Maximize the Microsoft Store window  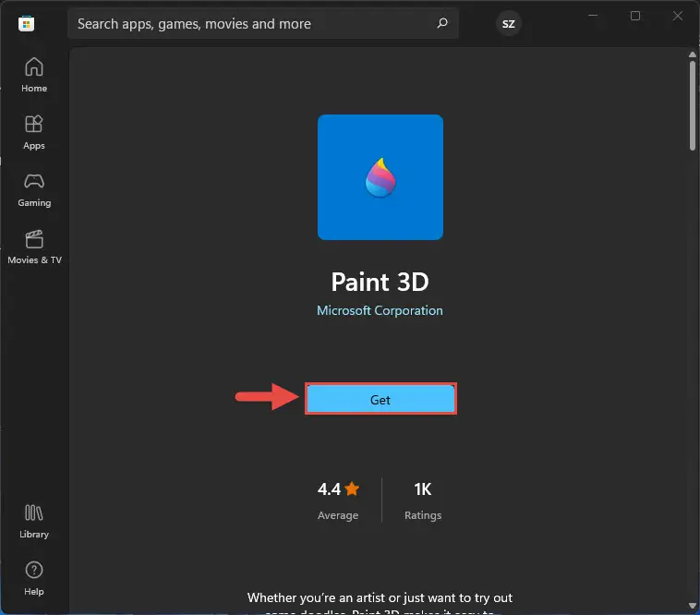635,16
